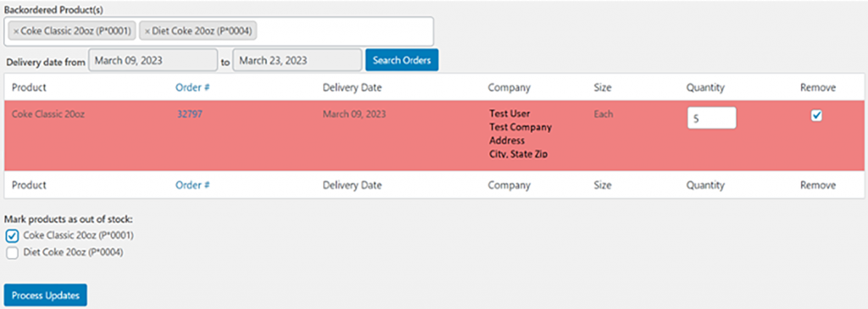Click the Search Orders button
Screen dimensions: 868x309
coord(402,60)
